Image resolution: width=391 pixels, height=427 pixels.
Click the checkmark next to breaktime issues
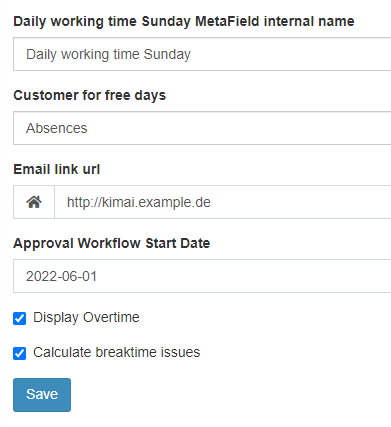click(19, 353)
